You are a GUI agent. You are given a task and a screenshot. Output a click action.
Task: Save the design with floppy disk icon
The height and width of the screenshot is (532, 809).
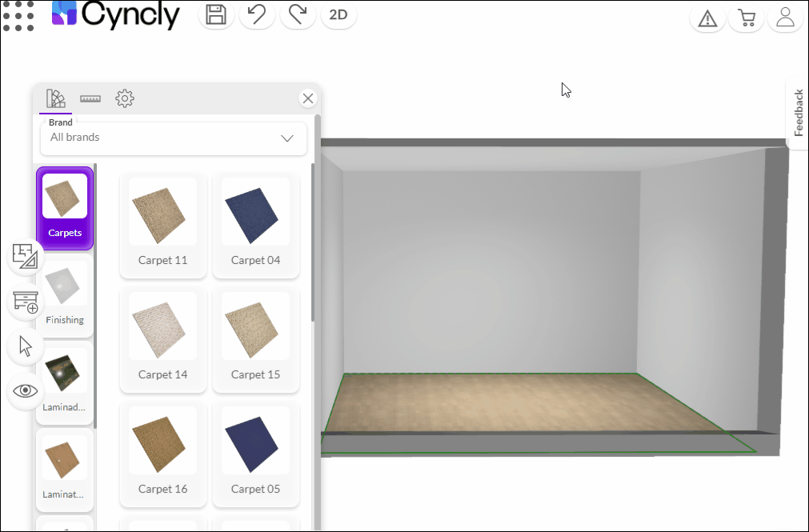coord(216,15)
